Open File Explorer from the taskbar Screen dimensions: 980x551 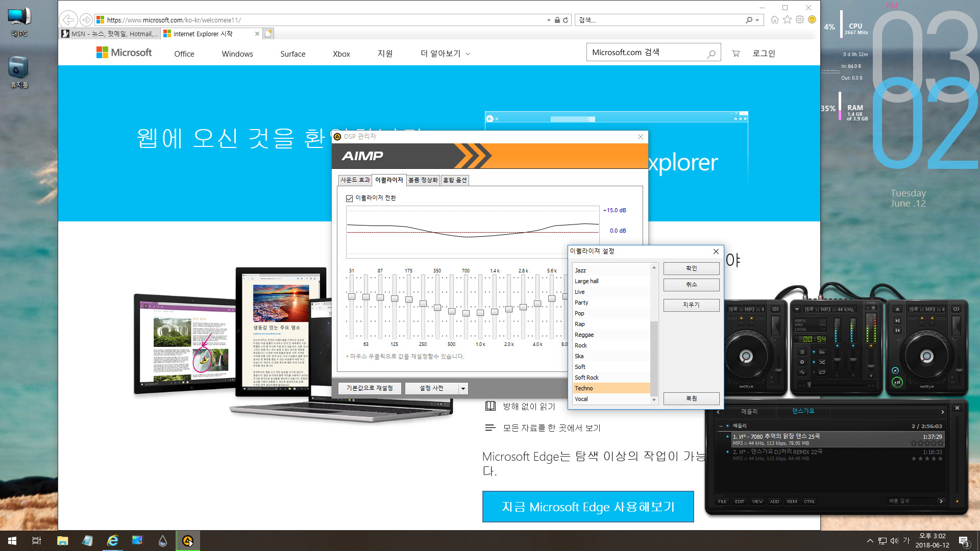(x=62, y=541)
